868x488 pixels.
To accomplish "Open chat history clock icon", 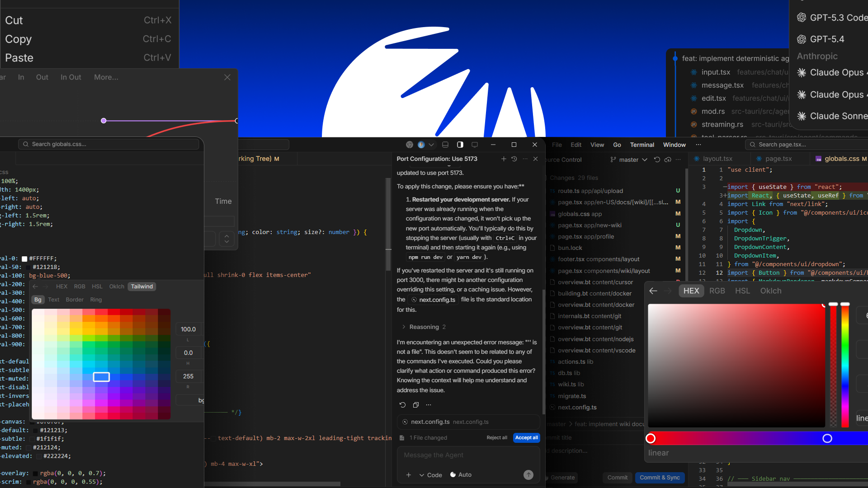I will point(514,159).
